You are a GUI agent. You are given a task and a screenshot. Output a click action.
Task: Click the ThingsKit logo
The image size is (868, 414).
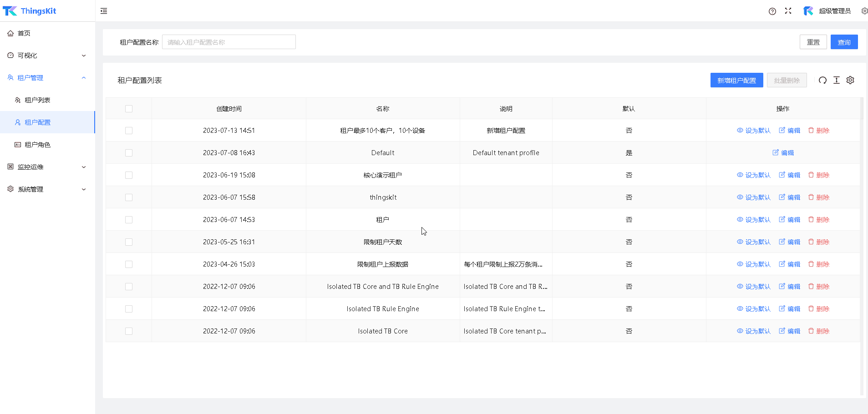click(30, 11)
